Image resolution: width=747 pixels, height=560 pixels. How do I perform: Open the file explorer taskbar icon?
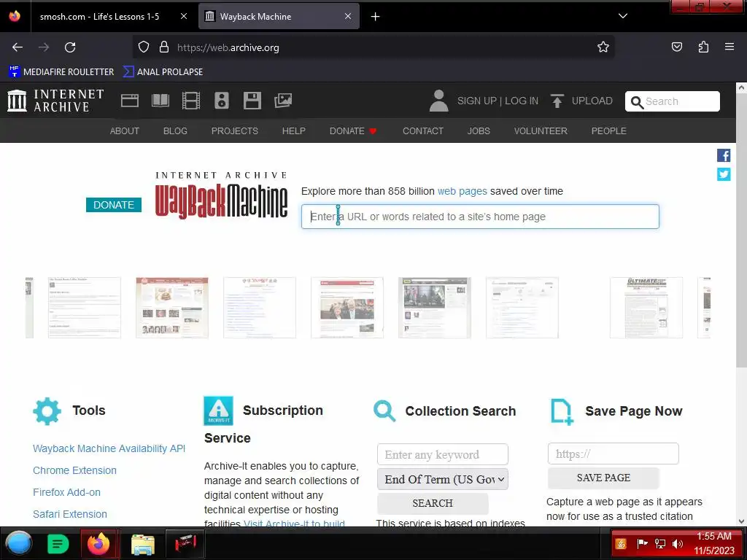(142, 544)
